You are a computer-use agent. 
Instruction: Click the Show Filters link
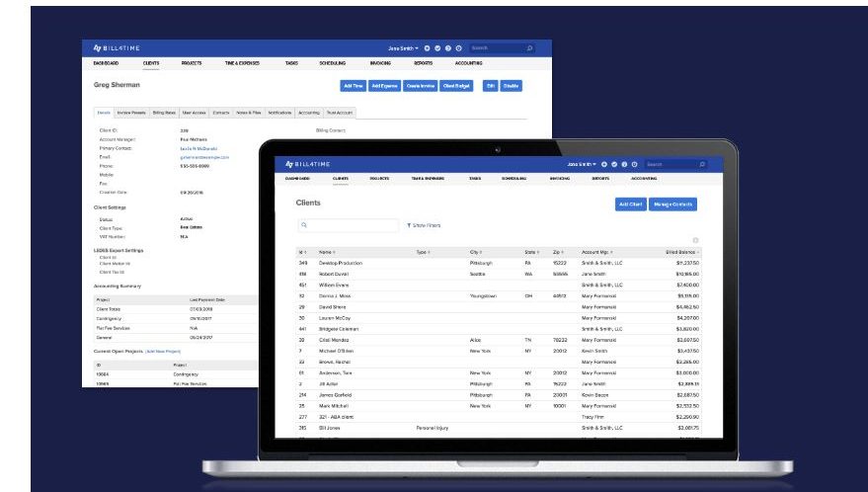tap(424, 225)
